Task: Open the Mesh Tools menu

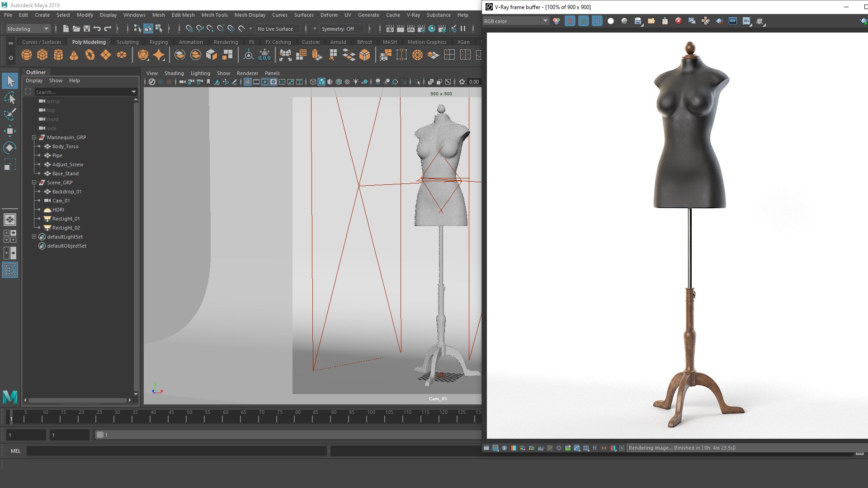Action: click(214, 15)
